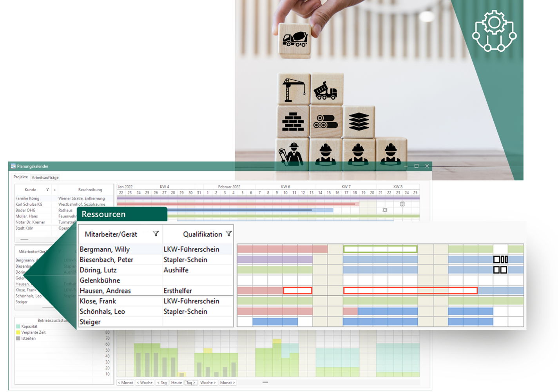Click the KW 7 week header
Viewport: 558px width, 392px height.
coord(346,187)
